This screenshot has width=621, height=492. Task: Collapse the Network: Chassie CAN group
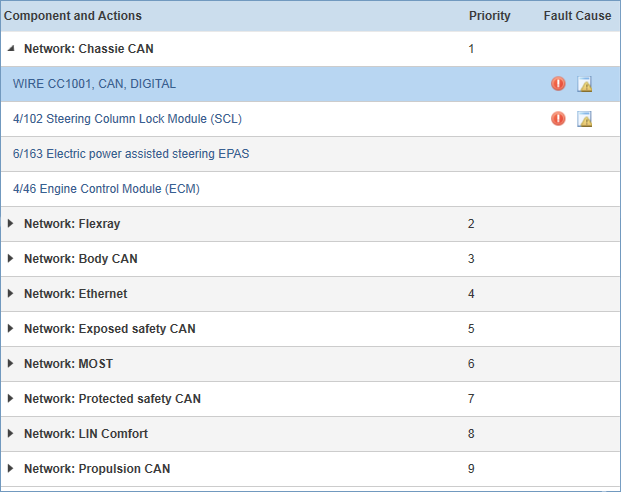[x=11, y=49]
